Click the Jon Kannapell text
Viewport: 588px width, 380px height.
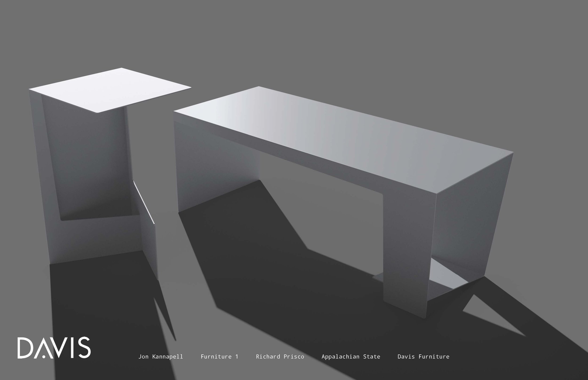coord(161,357)
